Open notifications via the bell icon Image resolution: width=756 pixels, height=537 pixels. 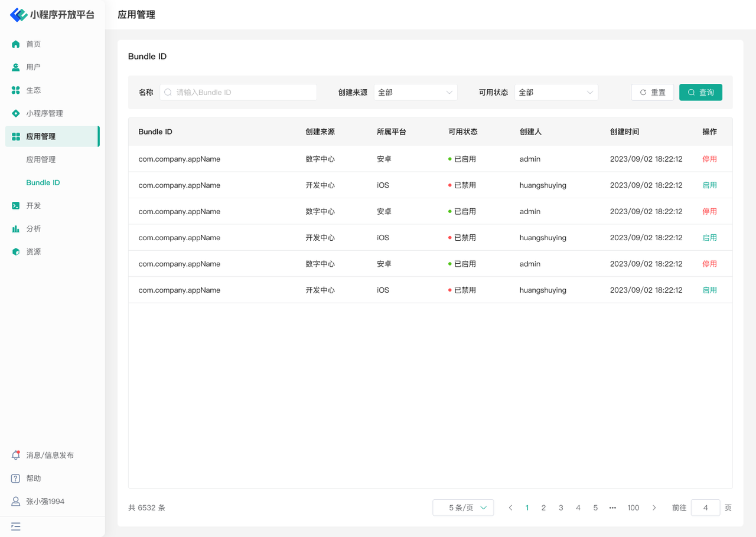coord(16,455)
